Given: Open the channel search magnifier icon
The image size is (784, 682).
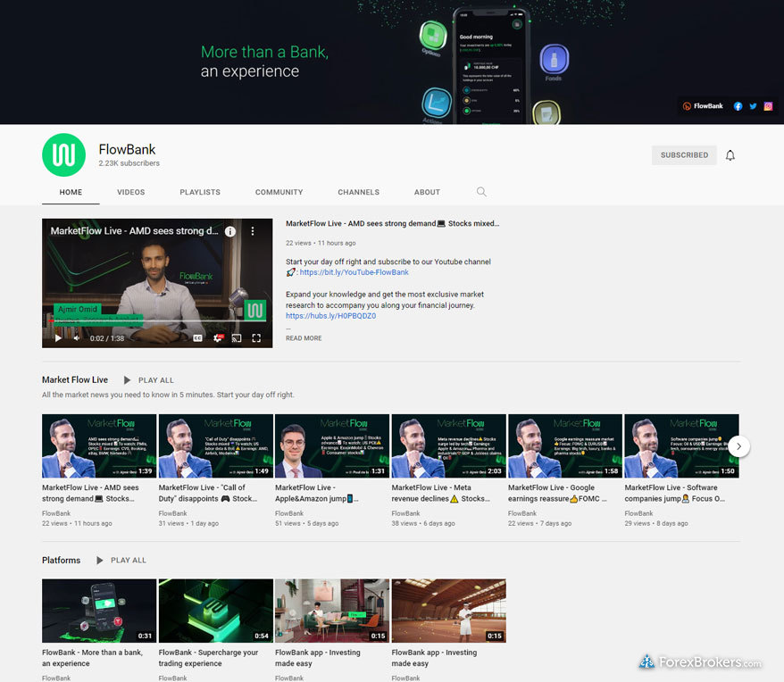Looking at the screenshot, I should (x=481, y=192).
